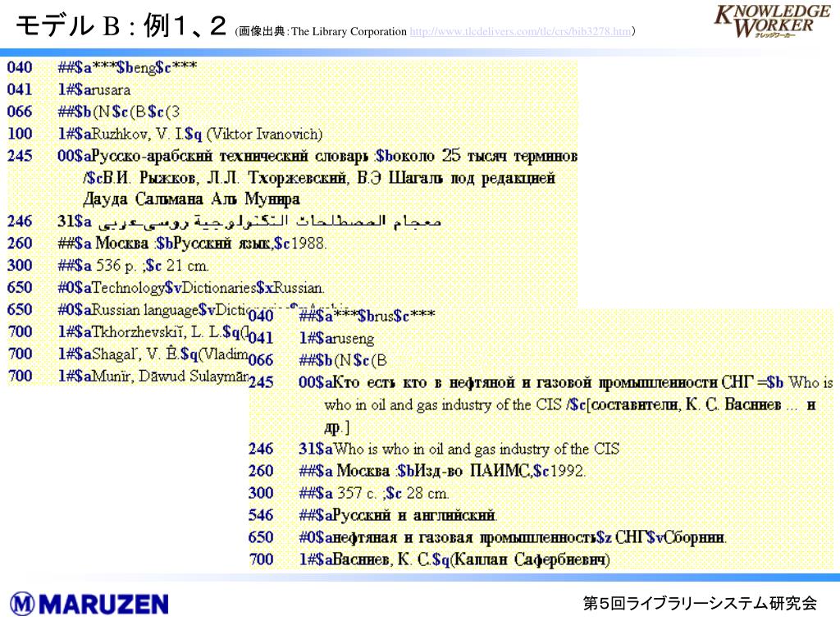Click the MARUZEN logo
The image size is (840, 630).
tap(89, 605)
